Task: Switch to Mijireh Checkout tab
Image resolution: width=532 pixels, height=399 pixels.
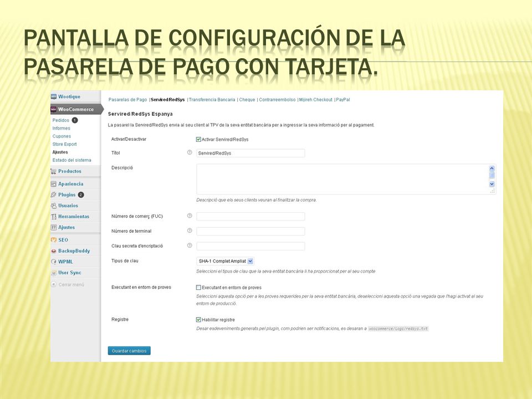Action: (x=315, y=100)
